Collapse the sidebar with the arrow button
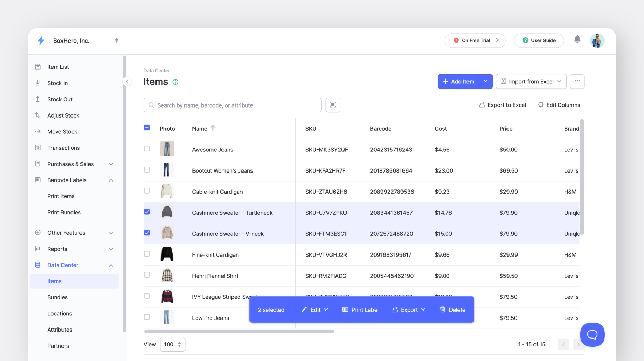Image resolution: width=644 pixels, height=361 pixels. (x=127, y=82)
